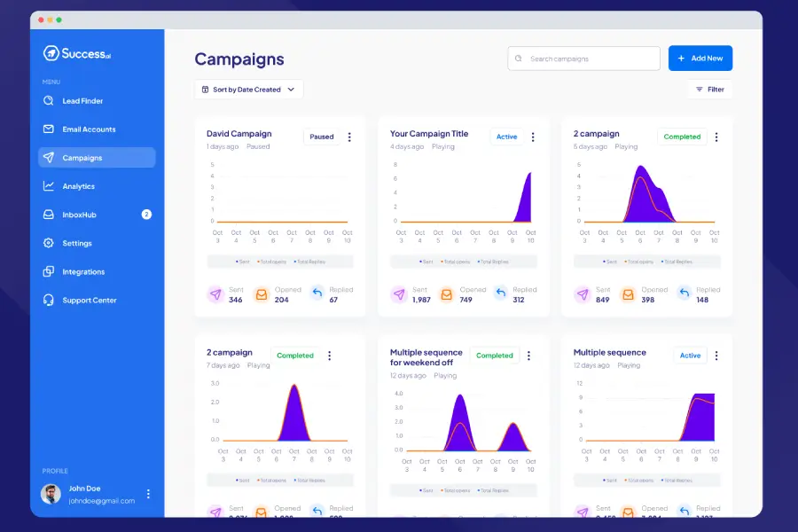Open the 7 days ago 2 campaign menu
Screen dimensions: 798x532
pyautogui.click(x=329, y=356)
